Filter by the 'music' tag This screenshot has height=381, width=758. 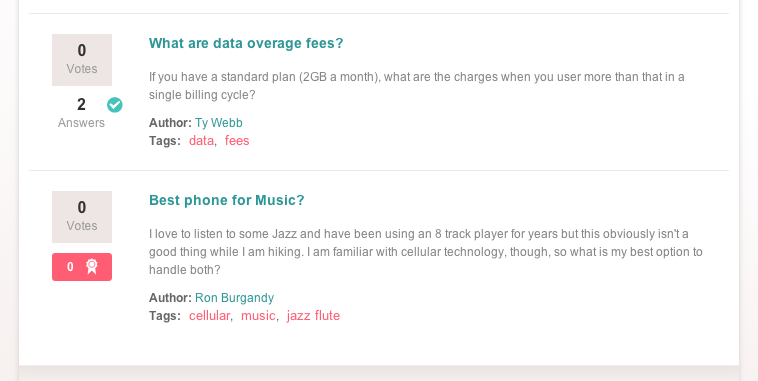[258, 316]
